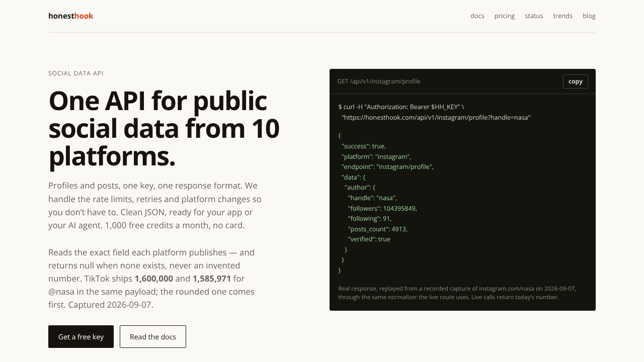Click the "data": { line
This screenshot has width=644, height=362.
pyautogui.click(x=353, y=177)
